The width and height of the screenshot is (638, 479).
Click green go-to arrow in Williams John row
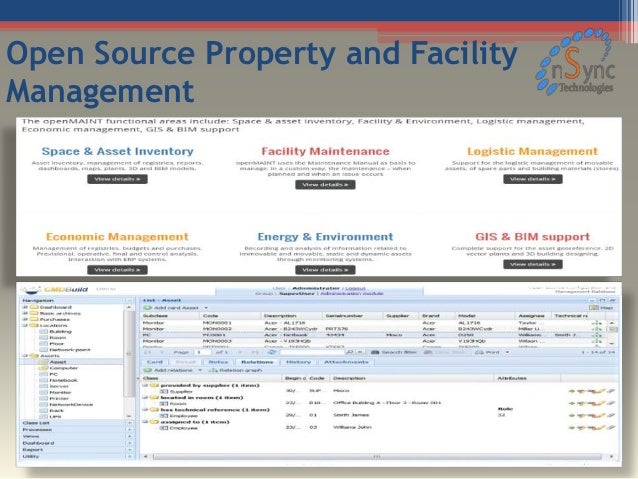(x=572, y=428)
